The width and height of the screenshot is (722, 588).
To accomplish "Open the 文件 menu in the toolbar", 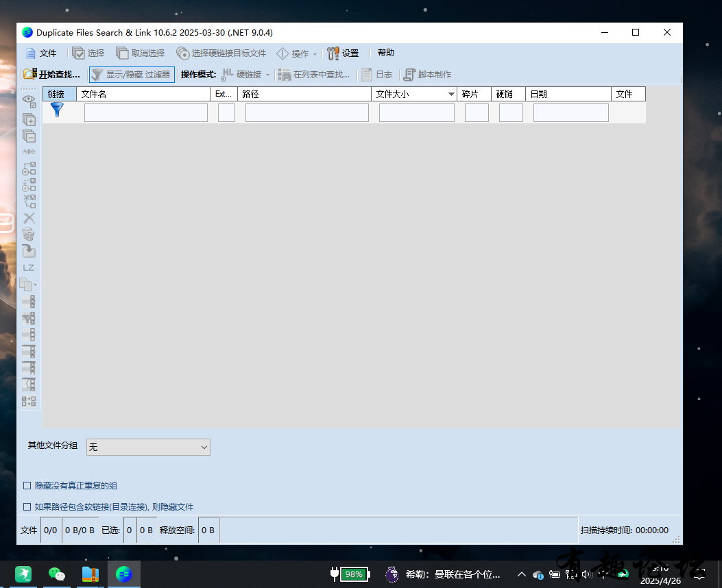I will [x=41, y=53].
